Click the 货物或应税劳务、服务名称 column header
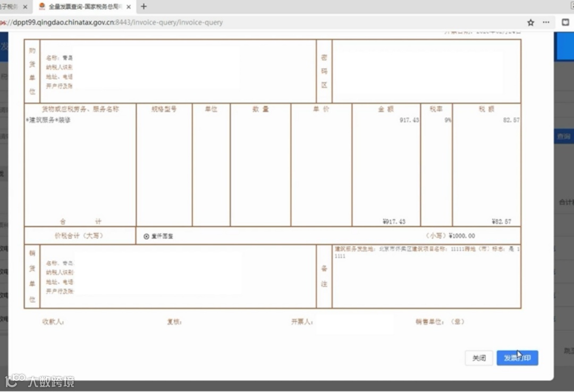 coord(80,109)
